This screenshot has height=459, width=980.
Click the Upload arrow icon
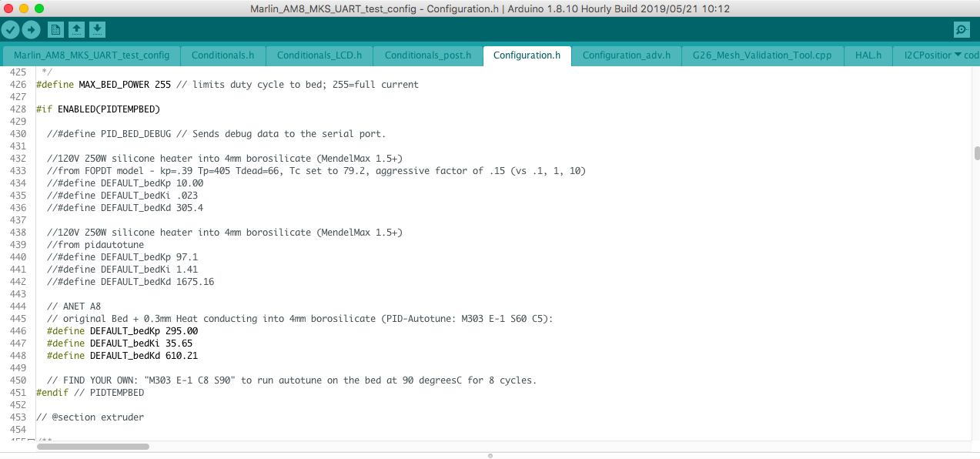click(x=31, y=29)
